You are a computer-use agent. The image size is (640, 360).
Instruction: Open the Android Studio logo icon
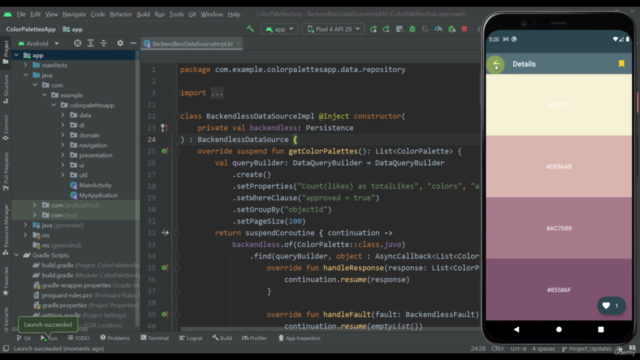(7, 14)
